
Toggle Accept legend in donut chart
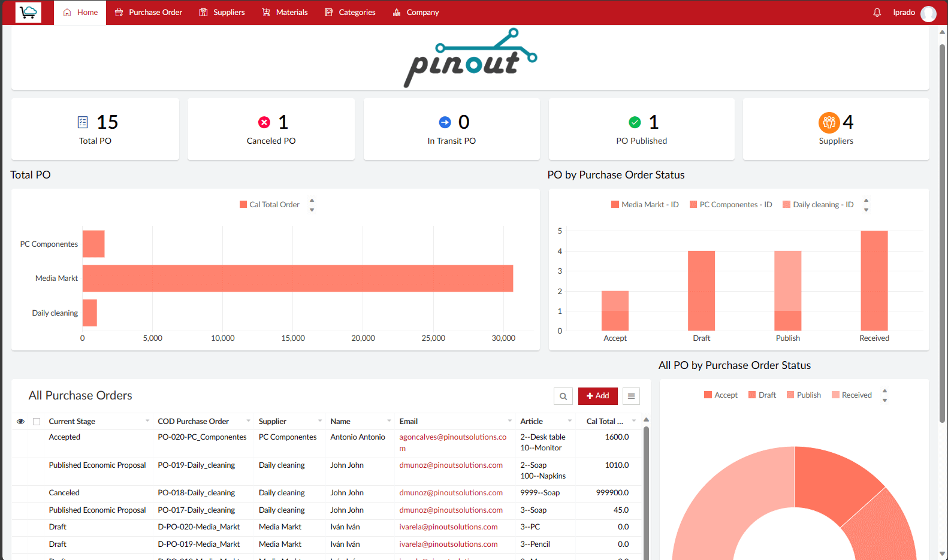pyautogui.click(x=721, y=395)
